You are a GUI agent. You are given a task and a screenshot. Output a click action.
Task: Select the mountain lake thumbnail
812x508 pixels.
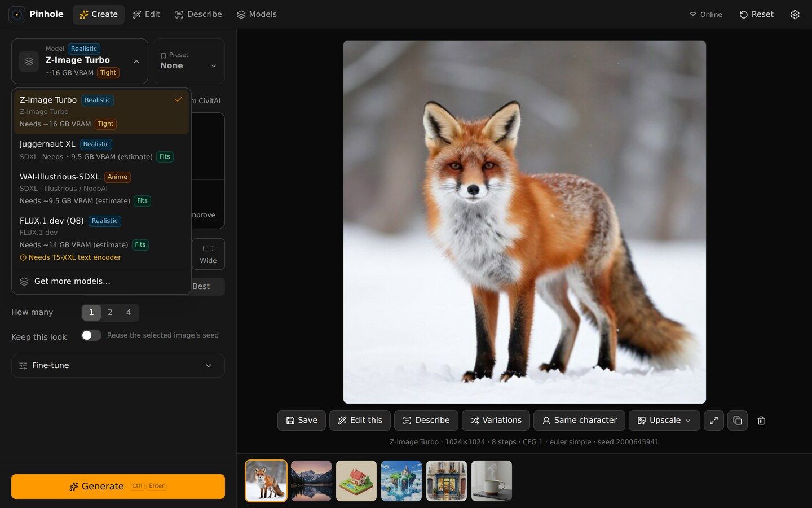pos(311,481)
